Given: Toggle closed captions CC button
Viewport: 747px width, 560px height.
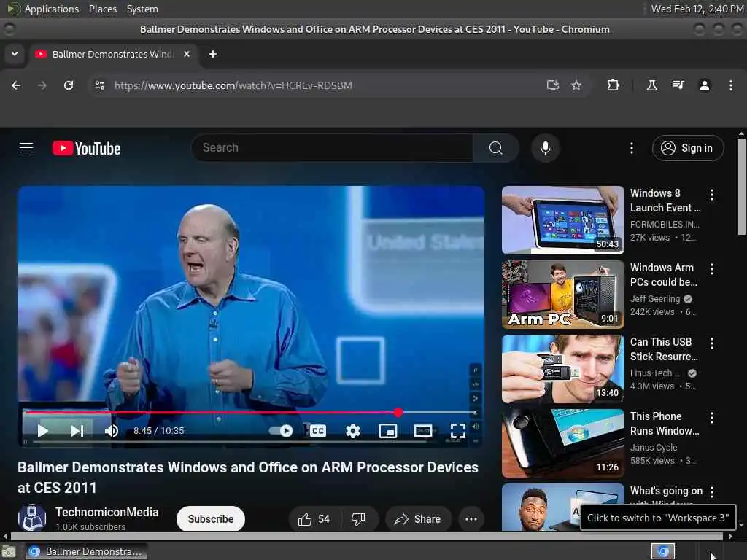Looking at the screenshot, I should pos(318,431).
